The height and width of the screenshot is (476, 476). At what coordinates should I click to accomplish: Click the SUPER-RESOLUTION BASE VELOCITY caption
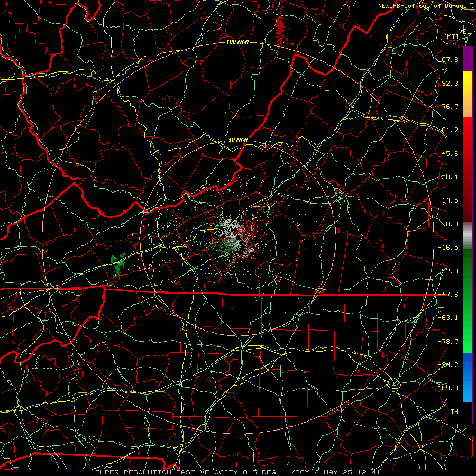(x=167, y=472)
